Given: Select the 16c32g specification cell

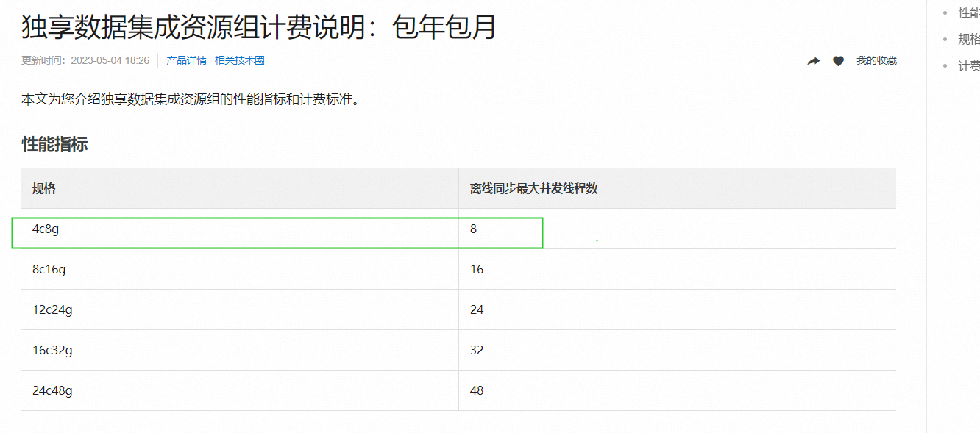Looking at the screenshot, I should (52, 350).
